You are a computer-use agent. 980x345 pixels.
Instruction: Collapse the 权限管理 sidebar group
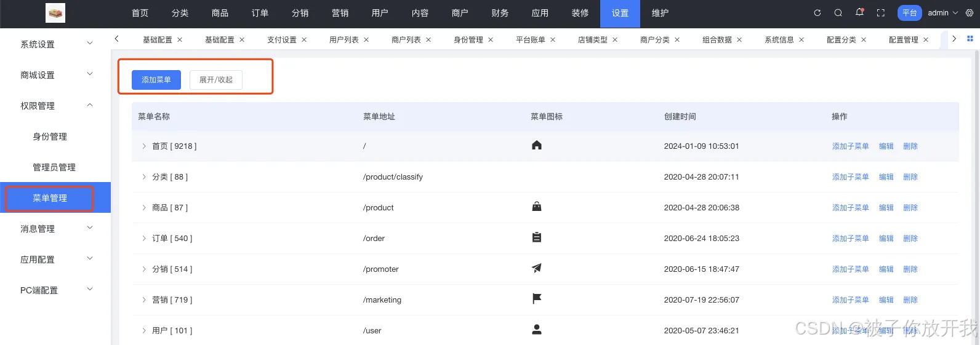tap(55, 106)
